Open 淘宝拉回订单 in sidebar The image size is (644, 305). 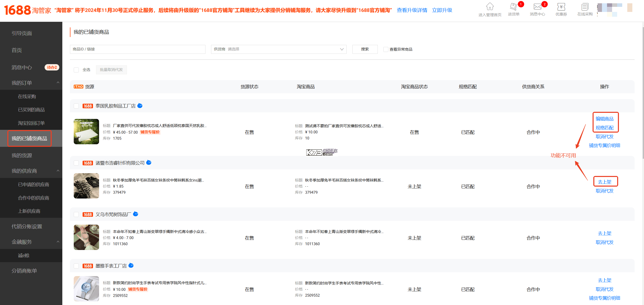tap(31, 123)
